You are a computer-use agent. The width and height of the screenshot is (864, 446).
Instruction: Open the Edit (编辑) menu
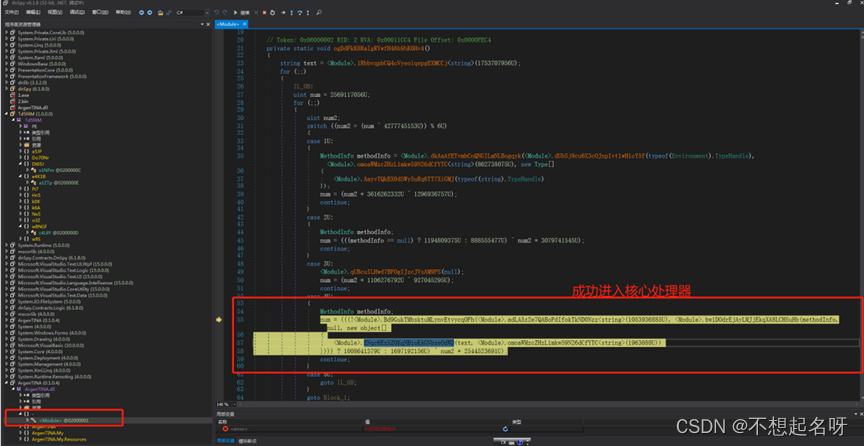click(x=33, y=12)
